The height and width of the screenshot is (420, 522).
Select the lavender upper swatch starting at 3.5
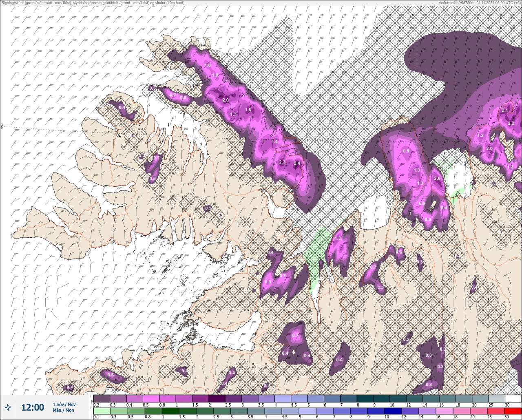[x=266, y=398]
